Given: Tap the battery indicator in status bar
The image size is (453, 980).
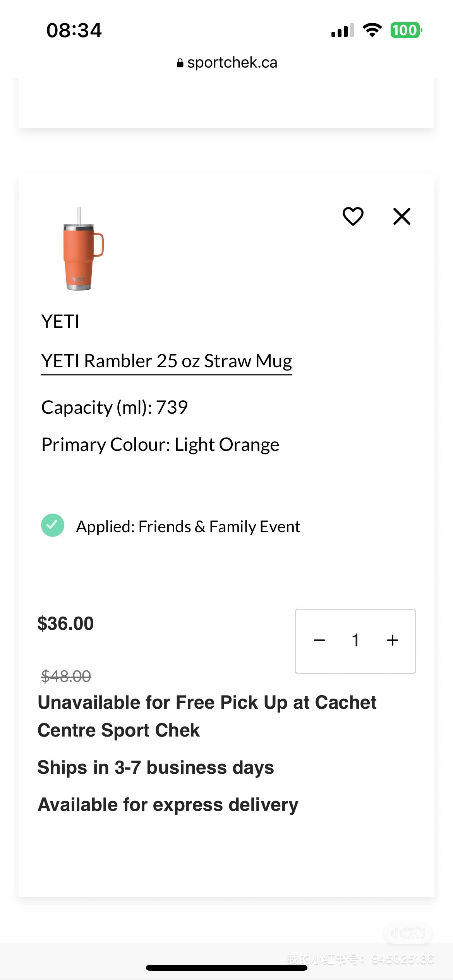Looking at the screenshot, I should [x=406, y=30].
